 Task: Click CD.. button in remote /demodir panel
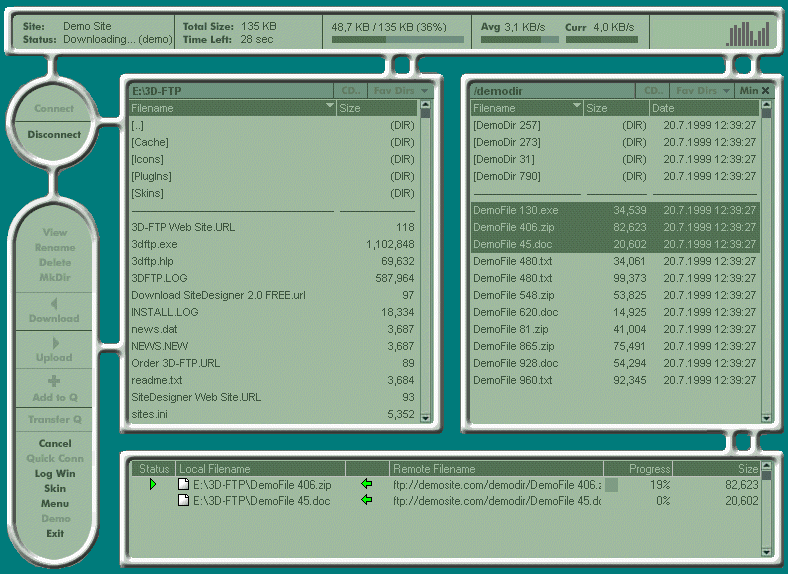point(653,90)
